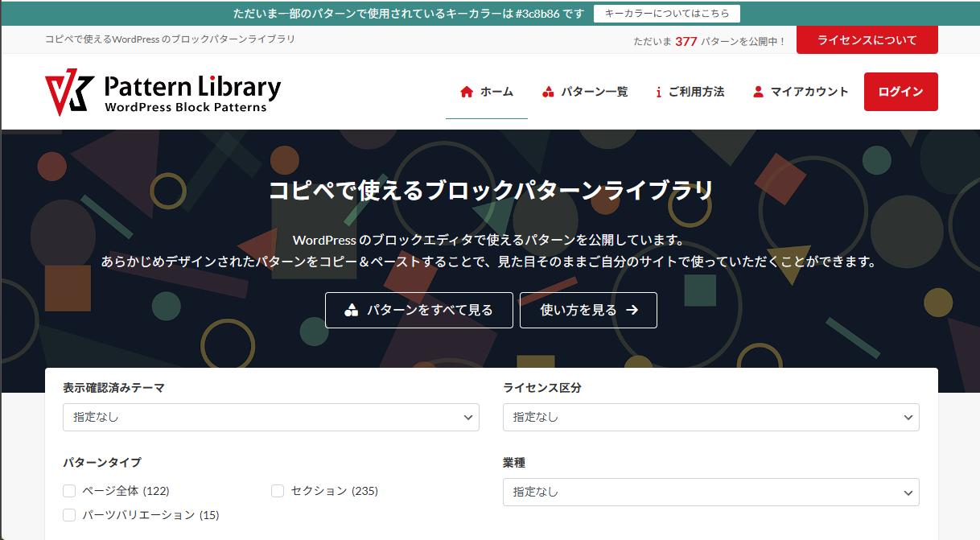Click the pattern list shapes icon
The height and width of the screenshot is (540, 980).
(548, 92)
